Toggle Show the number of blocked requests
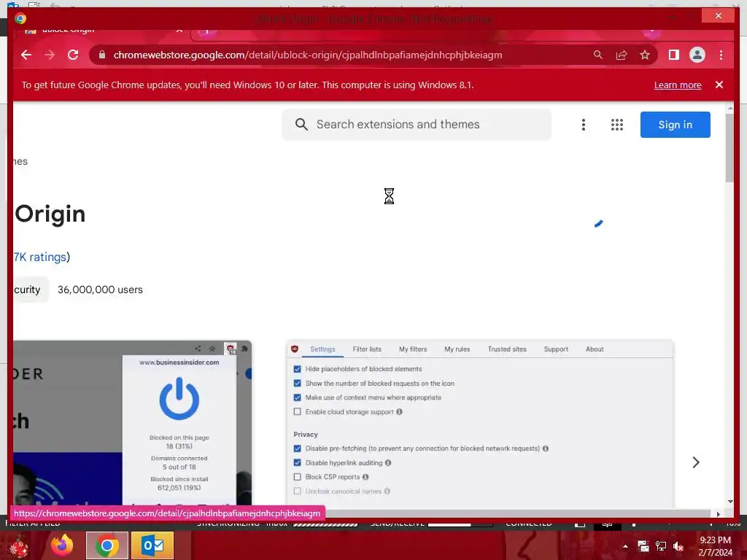747x560 pixels. click(298, 384)
